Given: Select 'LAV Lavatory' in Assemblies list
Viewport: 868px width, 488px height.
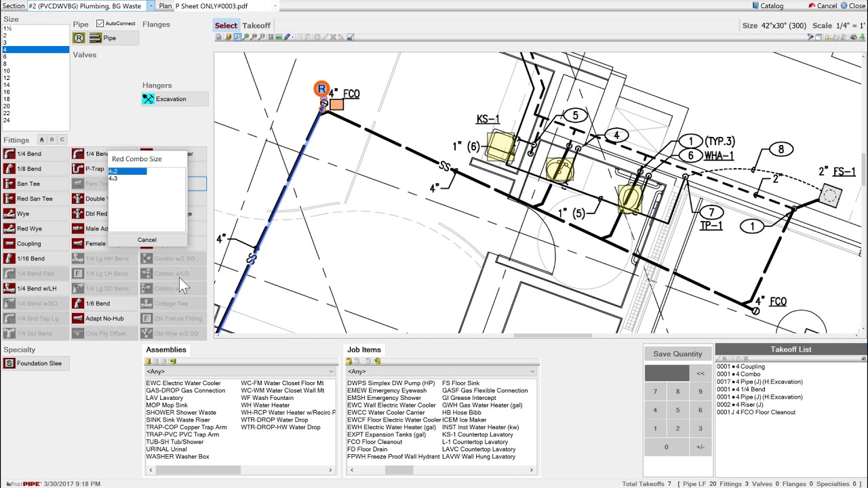Looking at the screenshot, I should 165,398.
